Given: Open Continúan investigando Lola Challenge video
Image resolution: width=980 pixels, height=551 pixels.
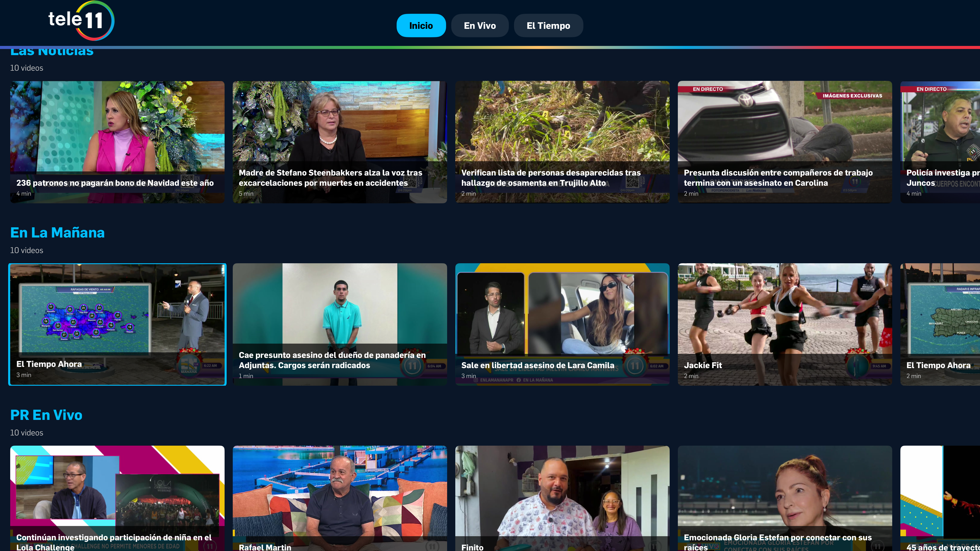Looking at the screenshot, I should click(x=117, y=498).
